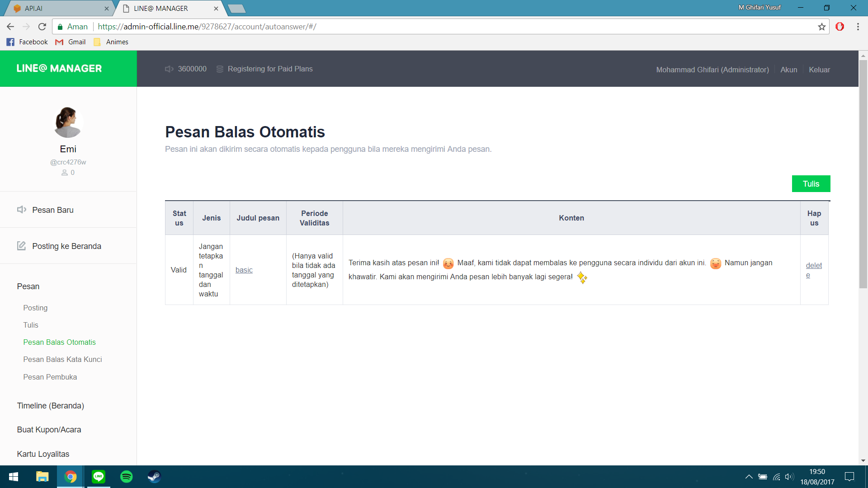The height and width of the screenshot is (488, 868).
Task: Open Spotify from the taskbar
Action: coord(127,477)
